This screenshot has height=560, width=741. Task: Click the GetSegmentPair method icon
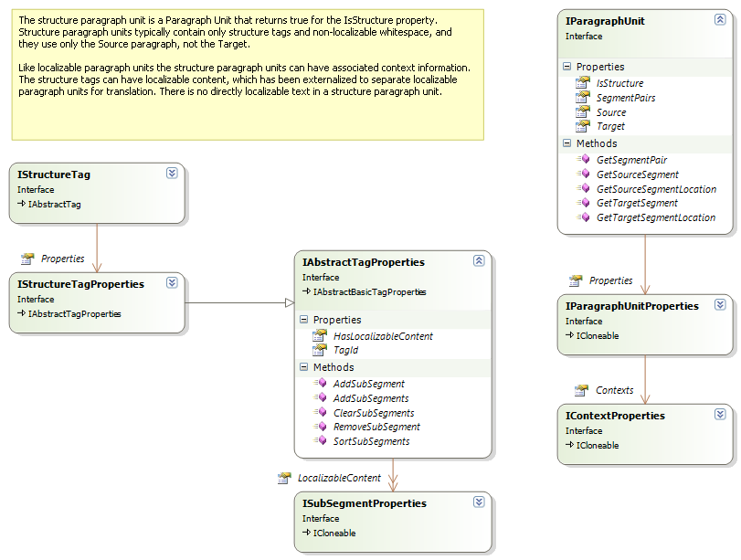(583, 160)
